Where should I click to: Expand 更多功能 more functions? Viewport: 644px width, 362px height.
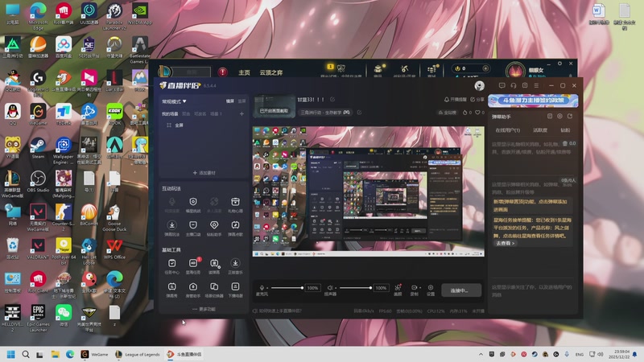pyautogui.click(x=204, y=309)
